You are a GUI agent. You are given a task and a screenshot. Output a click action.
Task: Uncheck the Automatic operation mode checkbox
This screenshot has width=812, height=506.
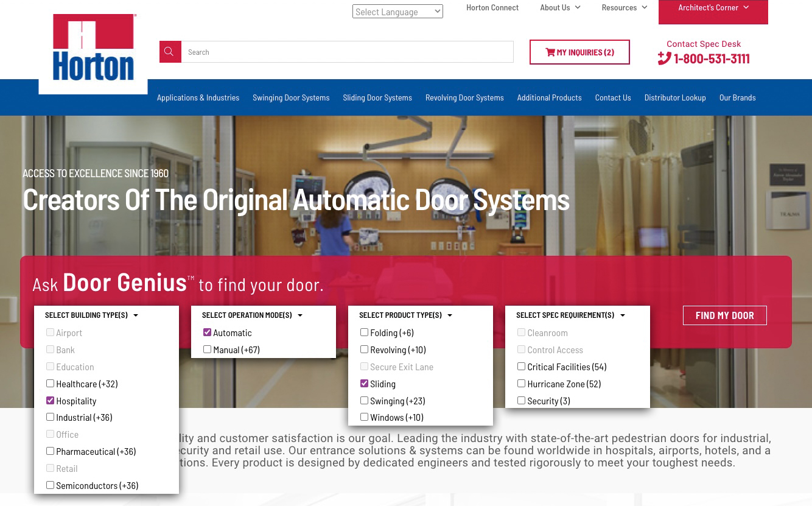click(208, 332)
